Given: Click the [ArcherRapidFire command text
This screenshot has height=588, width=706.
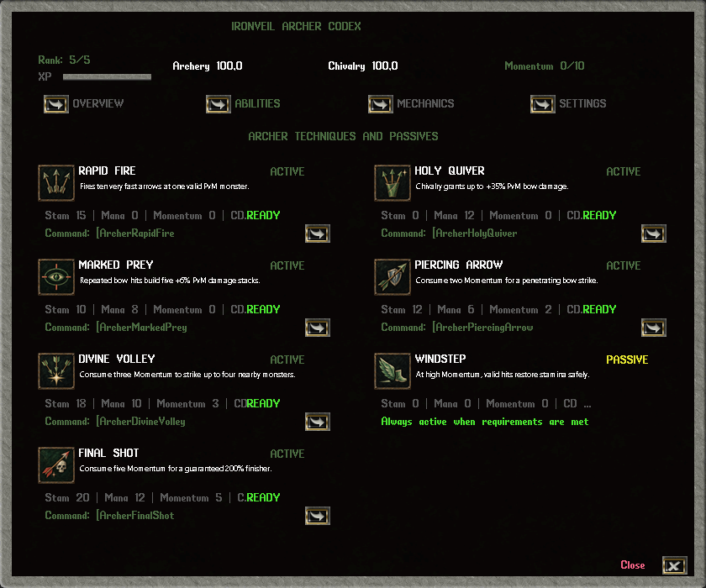Looking at the screenshot, I should point(135,233).
